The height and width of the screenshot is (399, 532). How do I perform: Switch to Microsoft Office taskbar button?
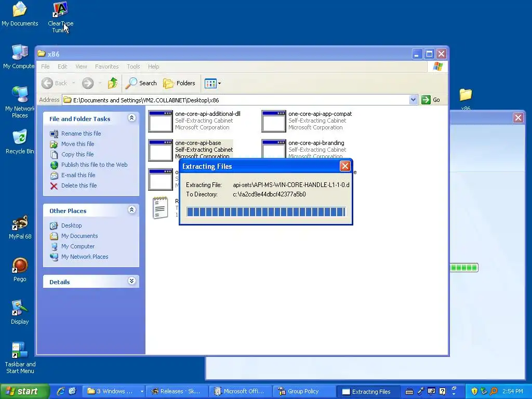(x=241, y=391)
